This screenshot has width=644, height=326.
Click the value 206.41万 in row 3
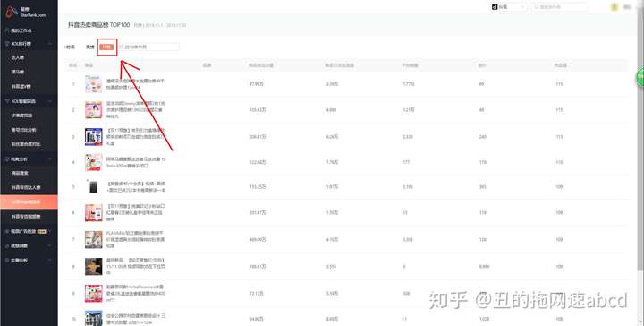[258, 137]
